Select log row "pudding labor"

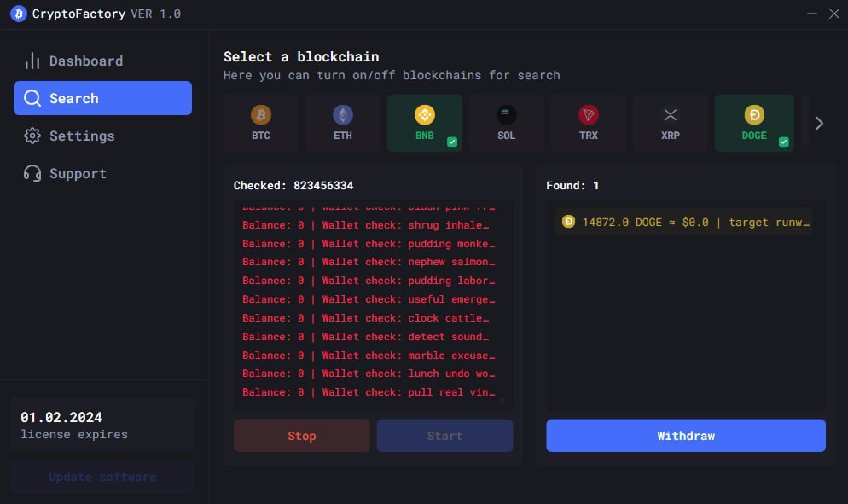point(369,281)
